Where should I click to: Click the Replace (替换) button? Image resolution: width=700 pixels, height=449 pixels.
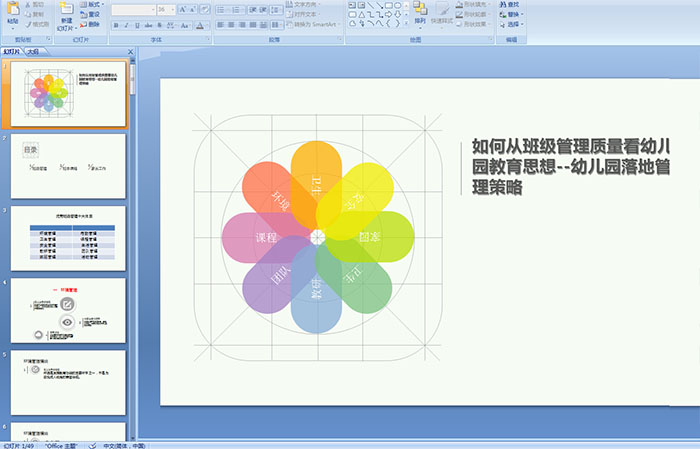(x=511, y=15)
